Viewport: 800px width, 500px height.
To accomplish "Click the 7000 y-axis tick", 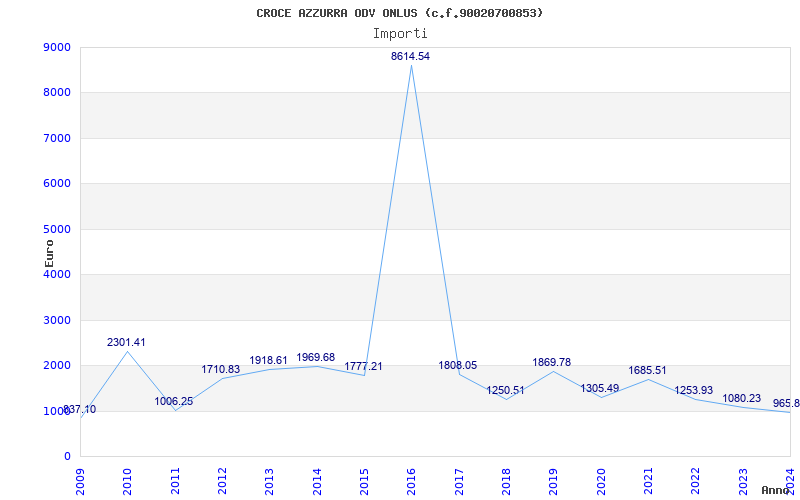I will [57, 138].
